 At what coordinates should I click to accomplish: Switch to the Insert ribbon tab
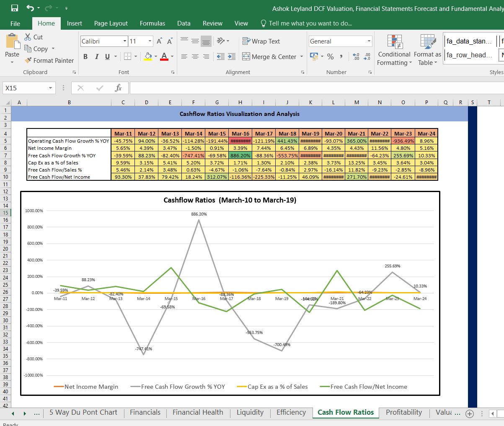(75, 23)
